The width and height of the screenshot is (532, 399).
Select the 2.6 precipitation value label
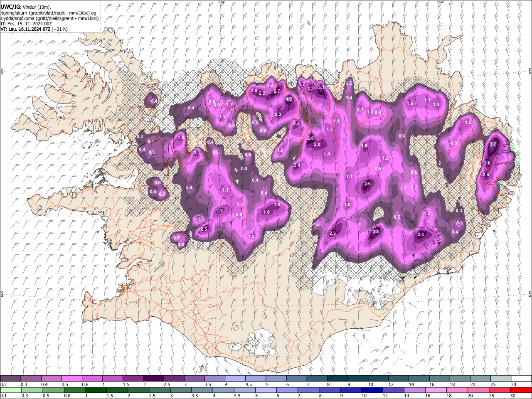point(367,184)
